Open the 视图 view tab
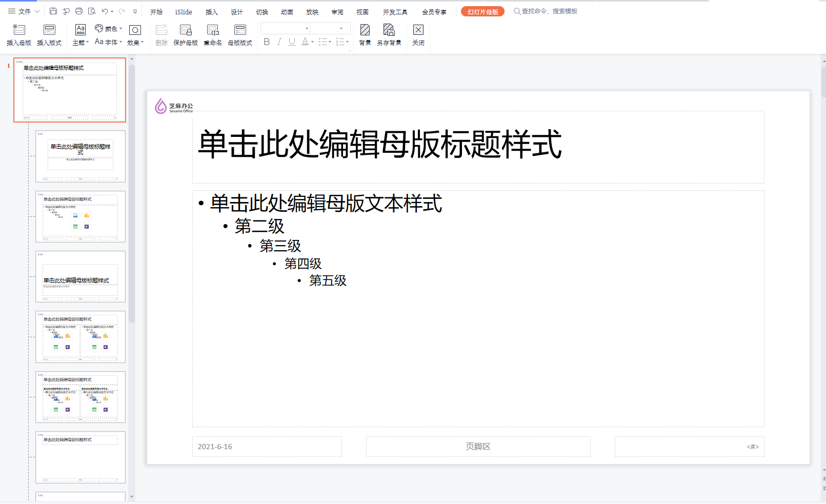The height and width of the screenshot is (504, 826). [x=362, y=11]
